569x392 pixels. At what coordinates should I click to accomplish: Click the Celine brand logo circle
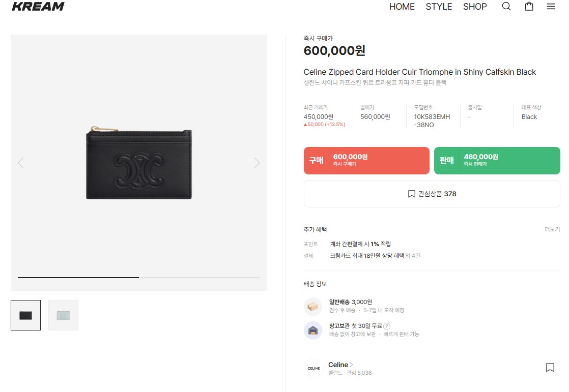(314, 368)
